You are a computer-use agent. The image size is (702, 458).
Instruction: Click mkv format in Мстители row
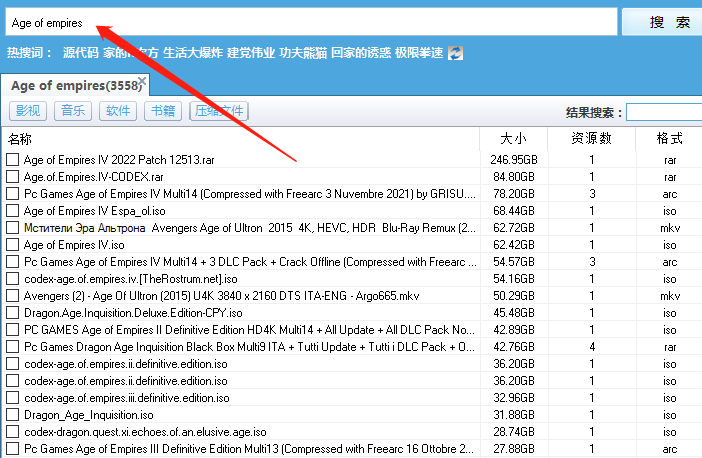[x=670, y=228]
